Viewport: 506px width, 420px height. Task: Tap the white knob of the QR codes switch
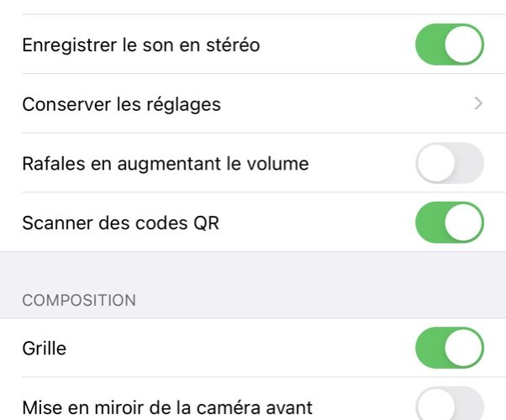(463, 223)
